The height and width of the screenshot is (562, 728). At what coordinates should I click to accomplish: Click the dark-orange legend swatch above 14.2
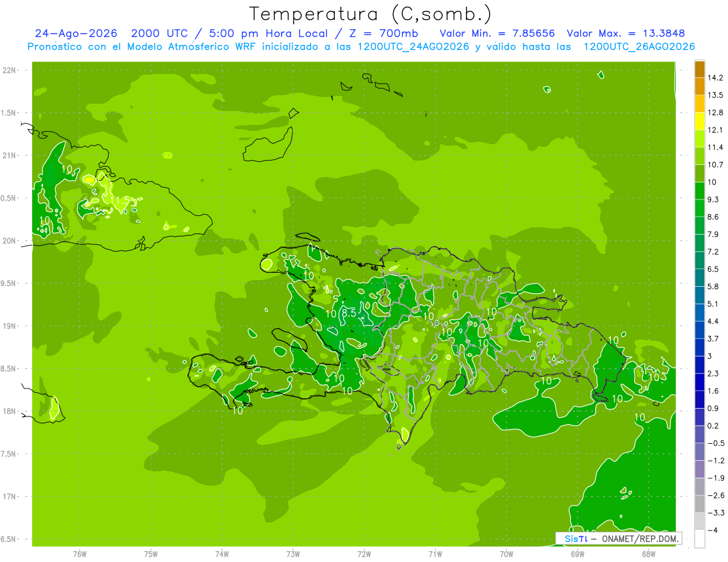coord(699,69)
